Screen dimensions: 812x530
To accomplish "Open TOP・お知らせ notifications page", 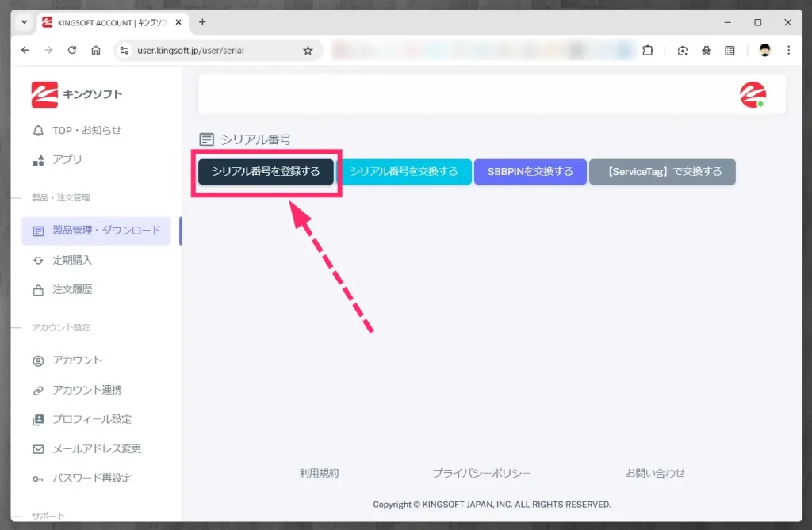I will coord(86,130).
